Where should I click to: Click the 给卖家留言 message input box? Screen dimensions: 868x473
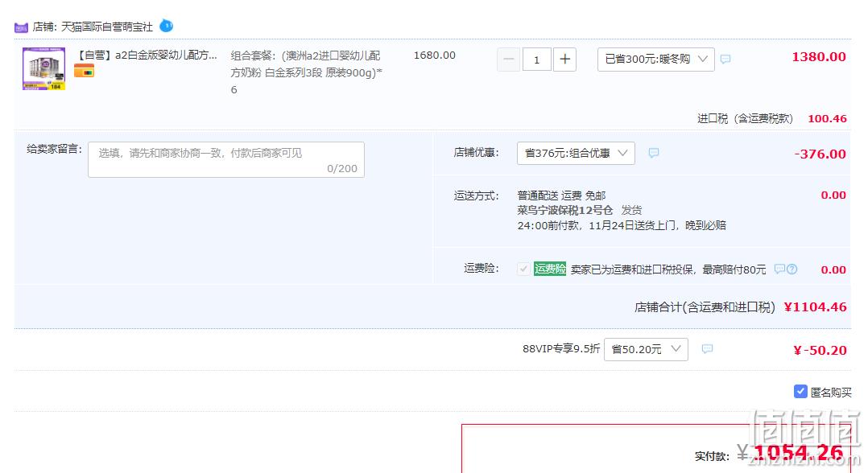(225, 160)
